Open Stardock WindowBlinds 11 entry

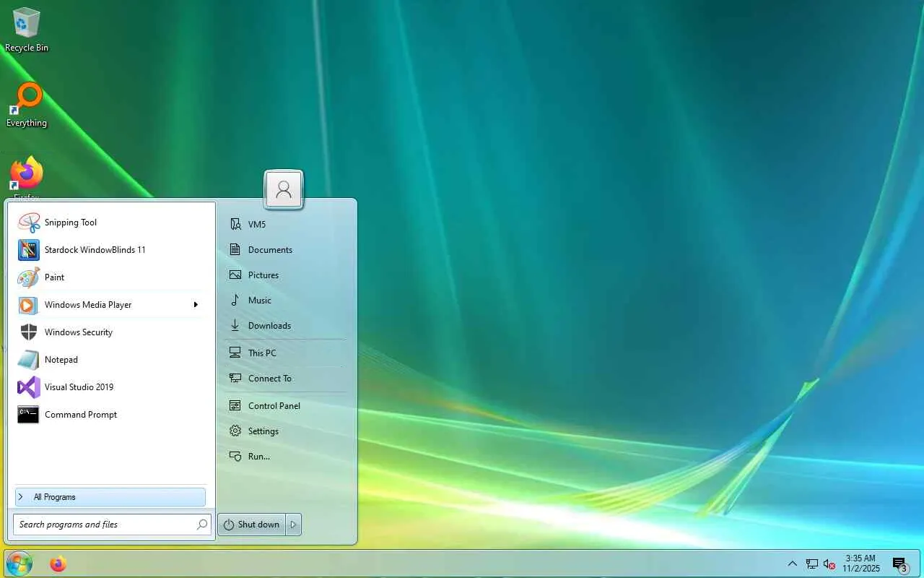110,250
